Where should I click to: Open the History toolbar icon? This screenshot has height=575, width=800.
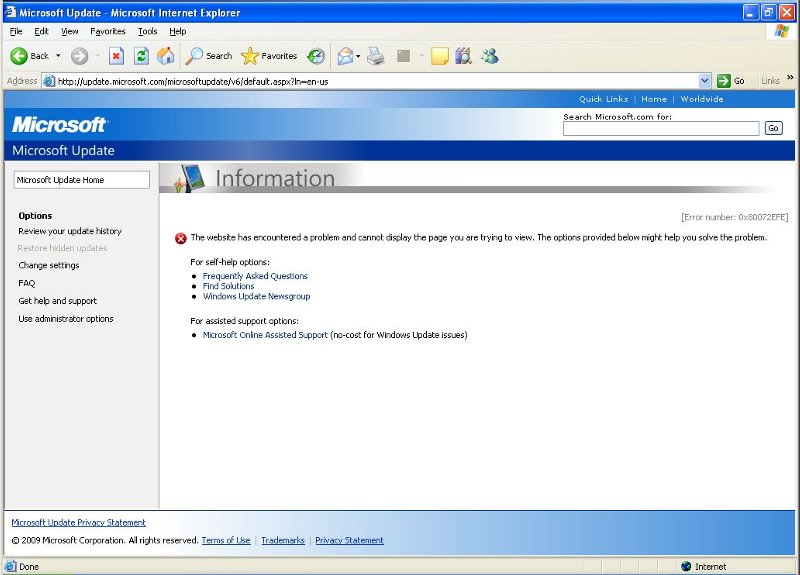click(x=316, y=56)
